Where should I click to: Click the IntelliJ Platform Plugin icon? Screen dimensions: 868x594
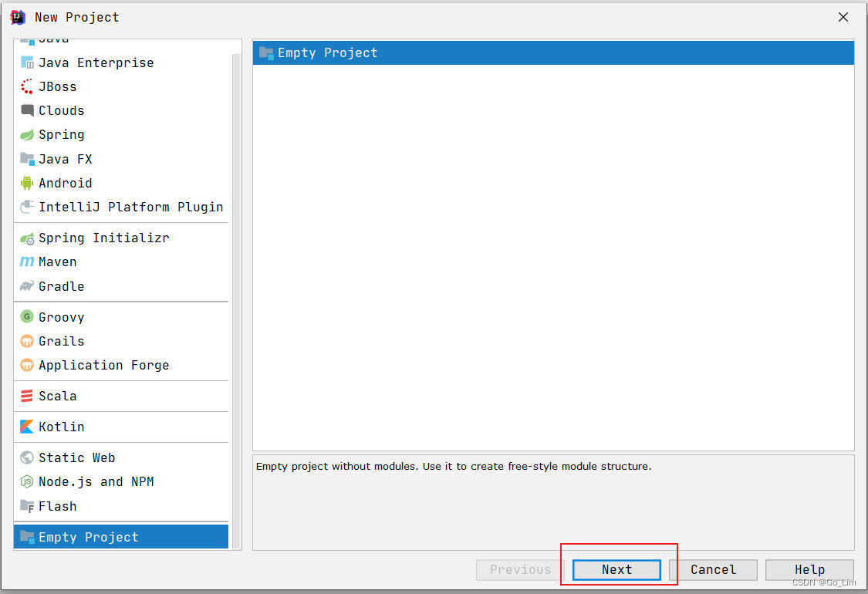[26, 207]
